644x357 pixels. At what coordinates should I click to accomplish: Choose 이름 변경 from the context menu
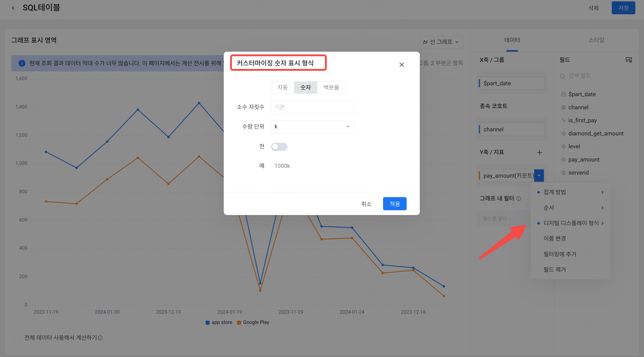pos(555,238)
